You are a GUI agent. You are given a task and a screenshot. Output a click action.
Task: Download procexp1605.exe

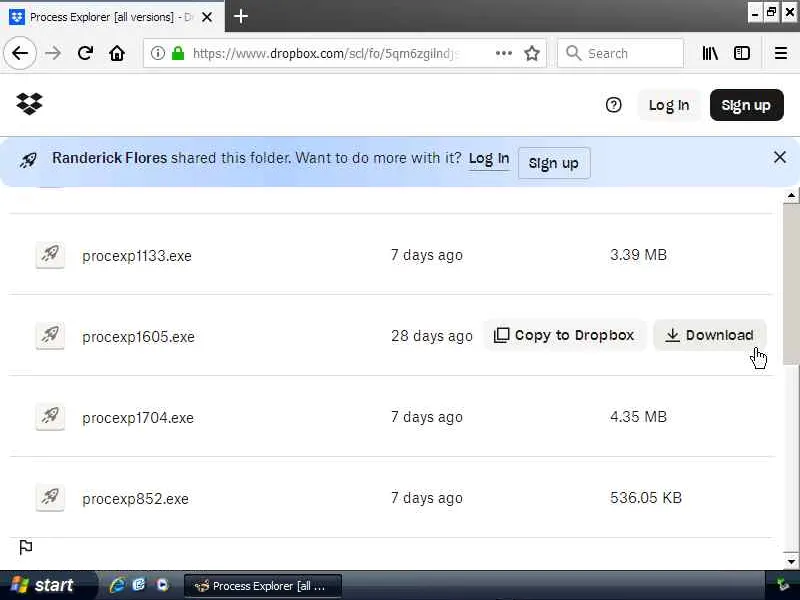pos(710,335)
